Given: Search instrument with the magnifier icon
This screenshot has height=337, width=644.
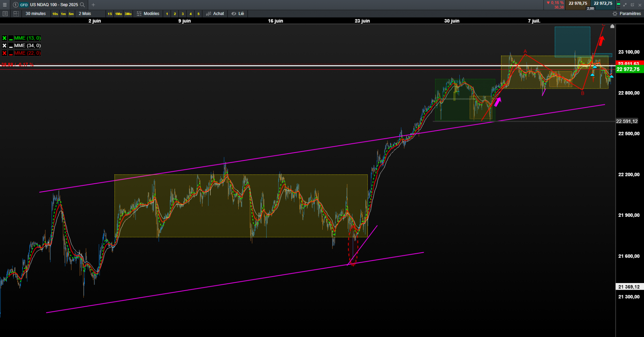Looking at the screenshot, I should coord(82,5).
